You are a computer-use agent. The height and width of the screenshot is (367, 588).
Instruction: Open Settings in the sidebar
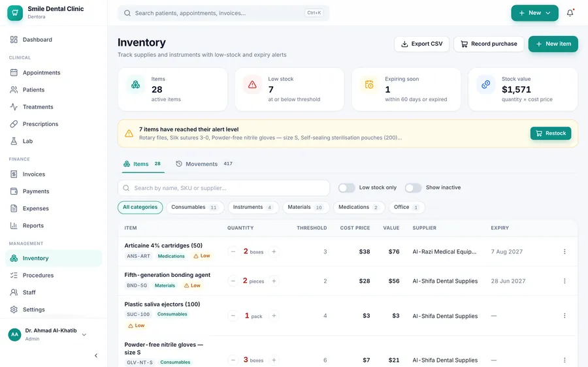54,310
